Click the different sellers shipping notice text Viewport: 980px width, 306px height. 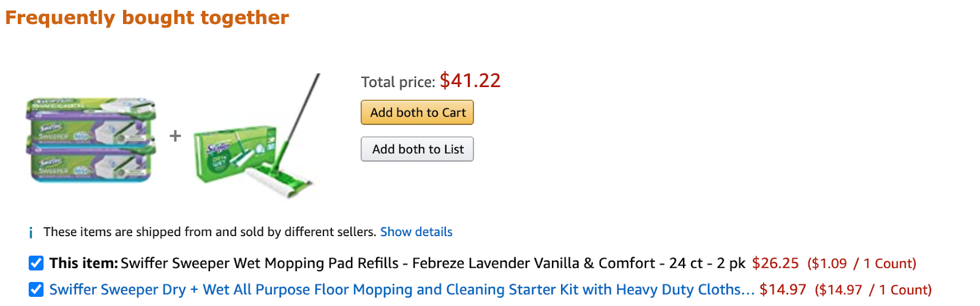tap(209, 232)
